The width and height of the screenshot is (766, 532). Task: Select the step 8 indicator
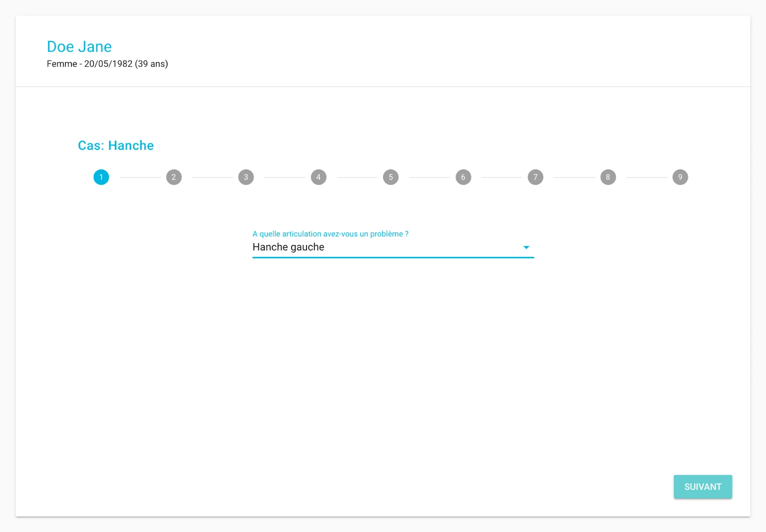coord(608,177)
